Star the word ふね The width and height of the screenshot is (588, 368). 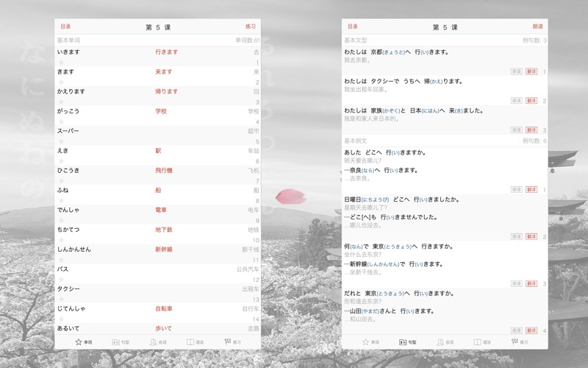(61, 200)
